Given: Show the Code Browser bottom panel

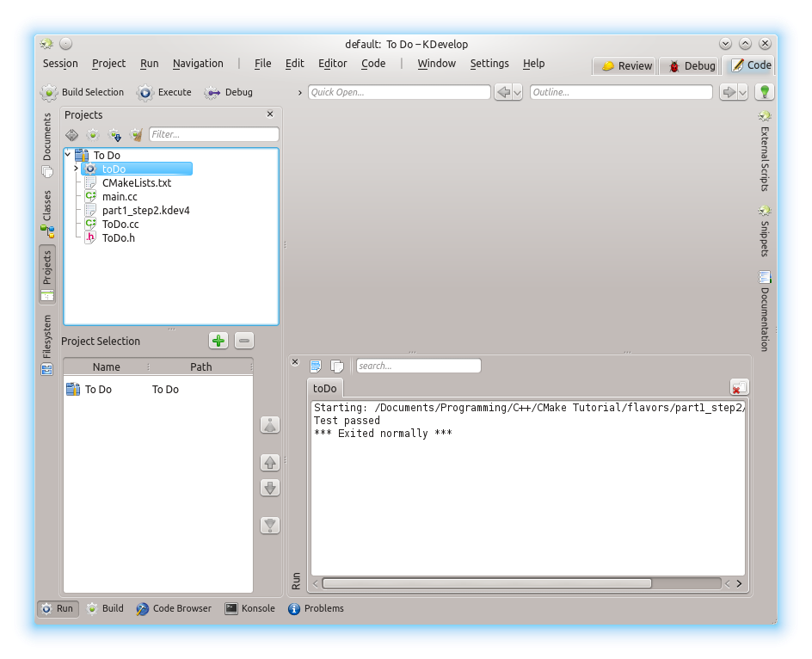Looking at the screenshot, I should pyautogui.click(x=174, y=608).
